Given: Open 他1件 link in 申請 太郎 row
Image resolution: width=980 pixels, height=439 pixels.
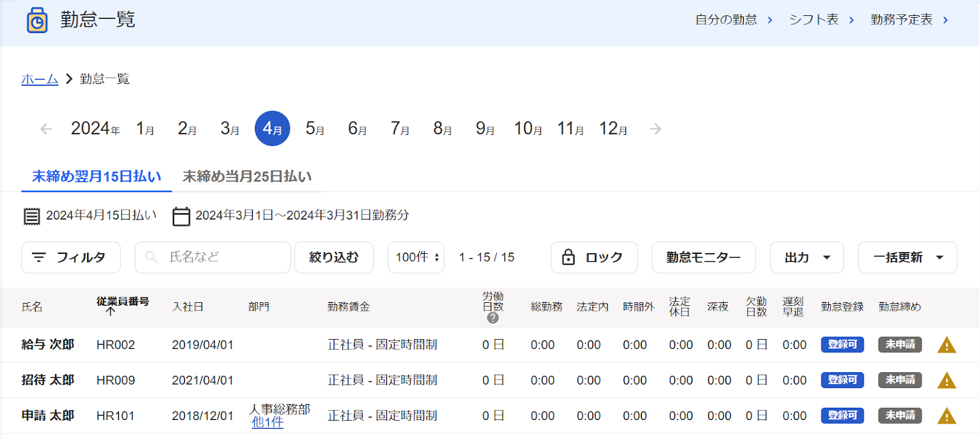Looking at the screenshot, I should pyautogui.click(x=268, y=422).
